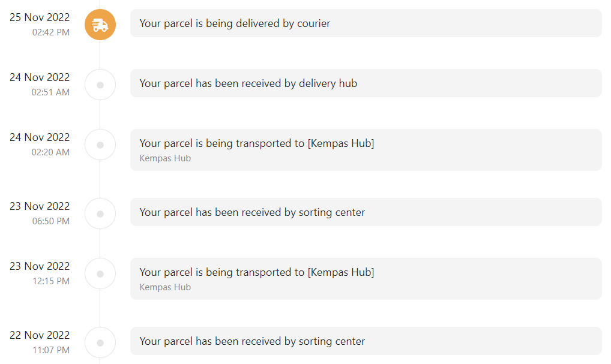611x364 pixels.
Task: Click the '12:15 PM' timestamp
Action: point(51,281)
